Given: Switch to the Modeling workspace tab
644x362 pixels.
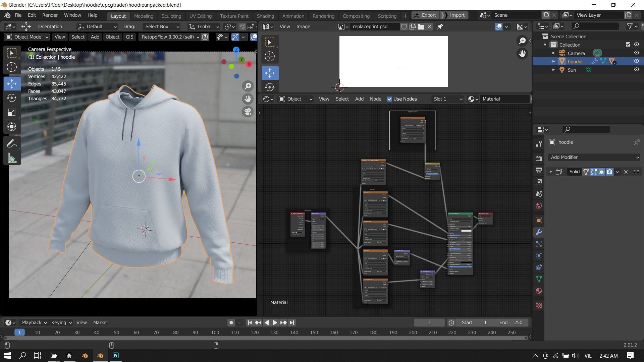Looking at the screenshot, I should [x=144, y=16].
